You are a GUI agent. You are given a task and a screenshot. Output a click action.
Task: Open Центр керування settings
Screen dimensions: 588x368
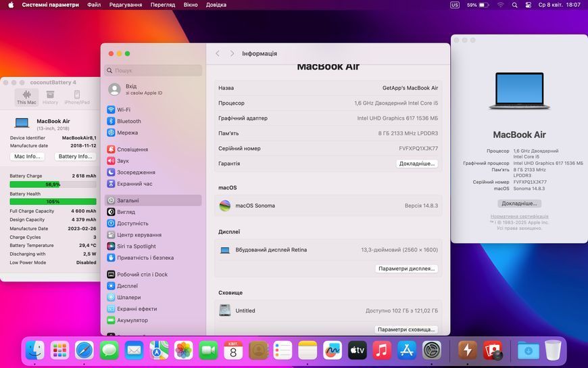(153, 235)
